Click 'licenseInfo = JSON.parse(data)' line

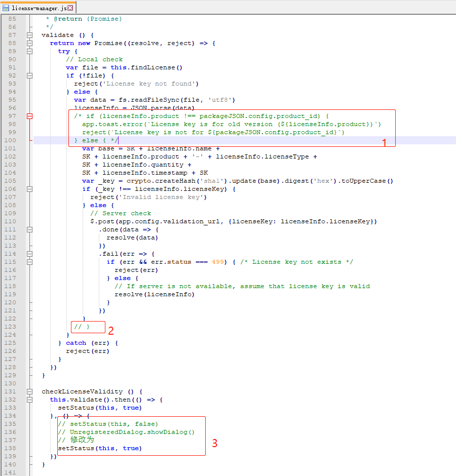(x=134, y=108)
